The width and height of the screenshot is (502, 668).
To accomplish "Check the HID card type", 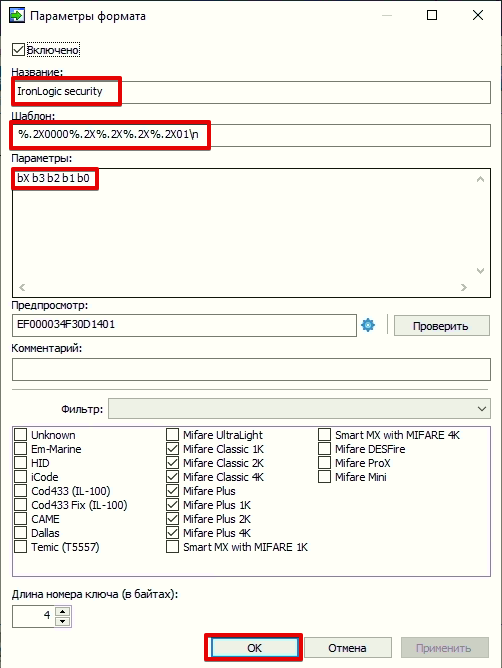I will pos(20,463).
